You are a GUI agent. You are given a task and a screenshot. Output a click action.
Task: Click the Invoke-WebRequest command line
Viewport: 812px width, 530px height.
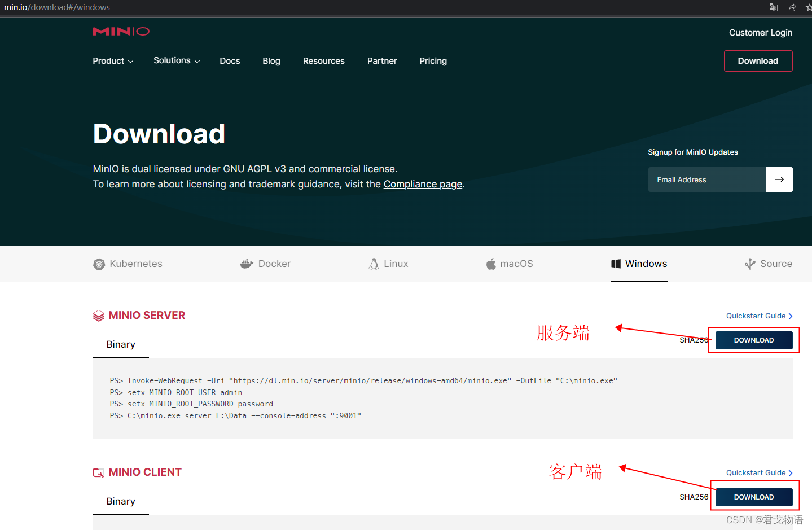pos(364,381)
